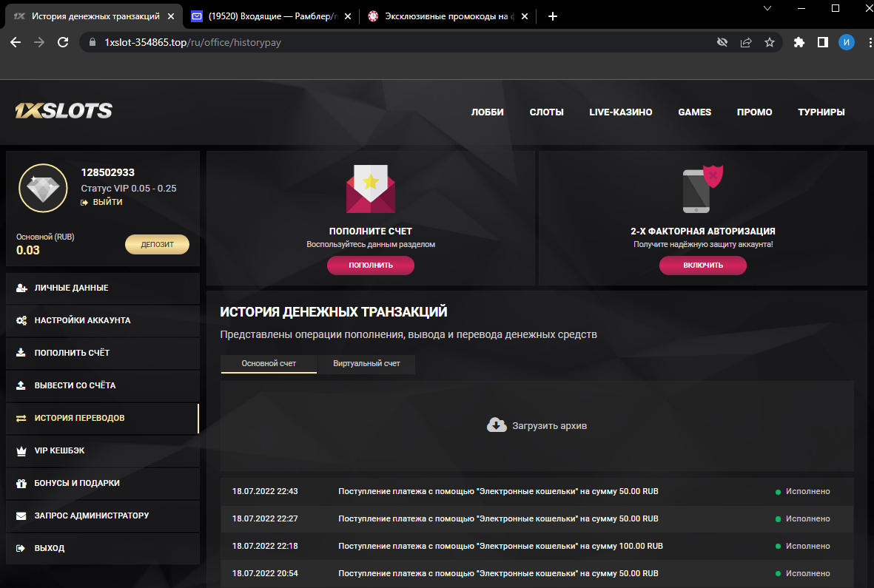Viewport: 874px width, 588px height.
Task: Click ВЫХОД in sidebar
Action: click(103, 548)
